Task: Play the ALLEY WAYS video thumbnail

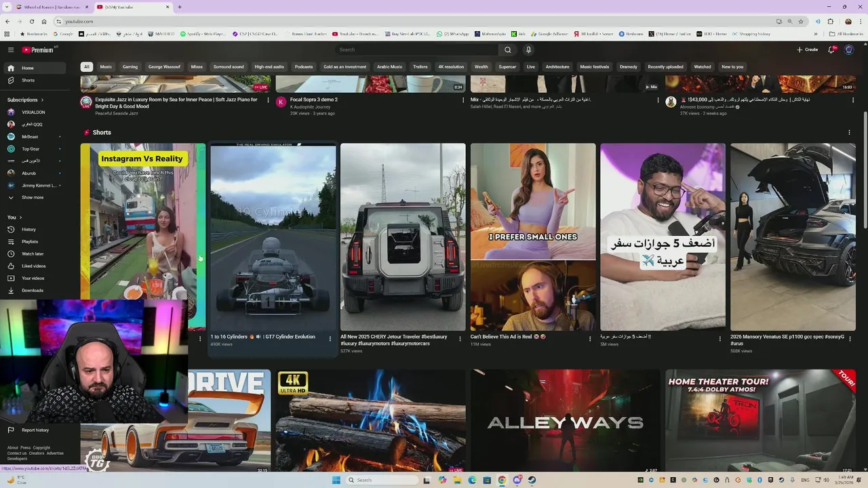Action: pos(566,421)
